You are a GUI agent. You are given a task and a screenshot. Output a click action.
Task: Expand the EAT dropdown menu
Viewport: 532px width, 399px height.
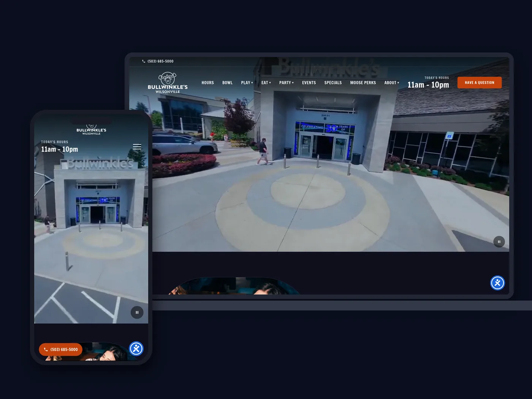[x=266, y=83]
